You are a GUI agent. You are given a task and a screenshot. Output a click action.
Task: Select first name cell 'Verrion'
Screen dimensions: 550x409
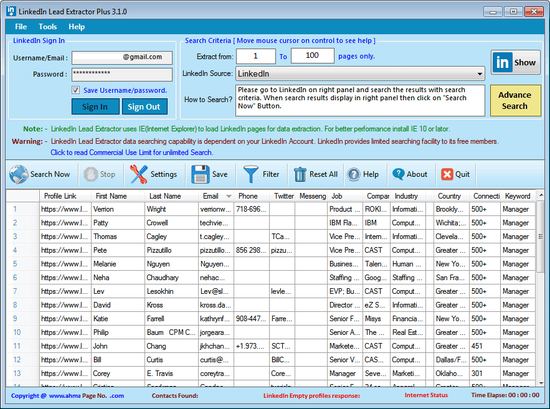point(118,209)
